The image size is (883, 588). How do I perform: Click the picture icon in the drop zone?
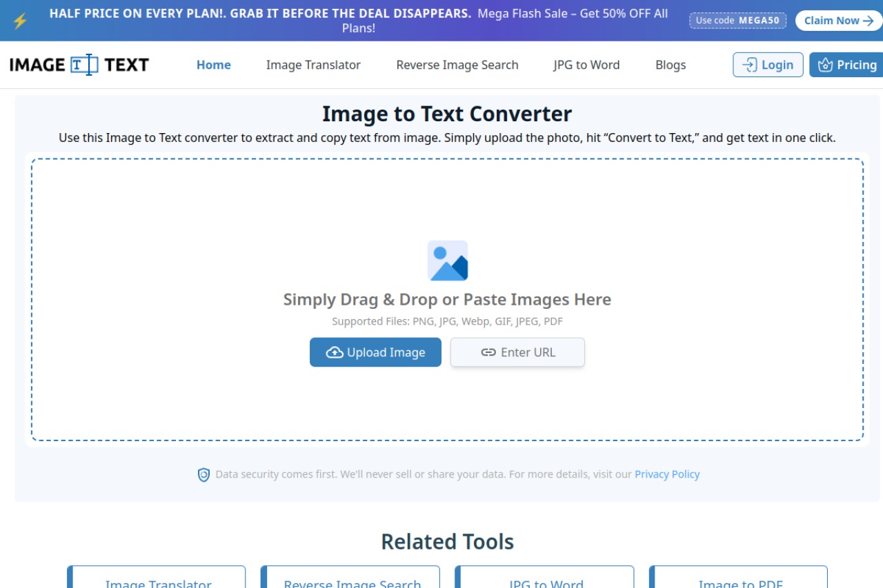(x=448, y=261)
